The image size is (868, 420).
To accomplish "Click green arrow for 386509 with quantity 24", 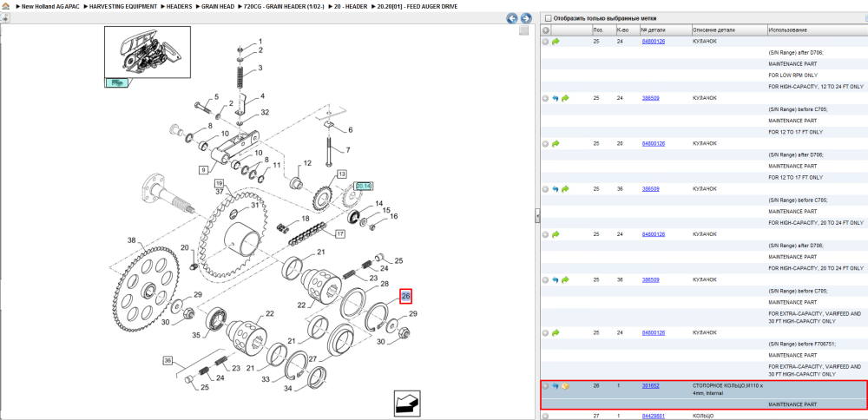I will (x=565, y=98).
